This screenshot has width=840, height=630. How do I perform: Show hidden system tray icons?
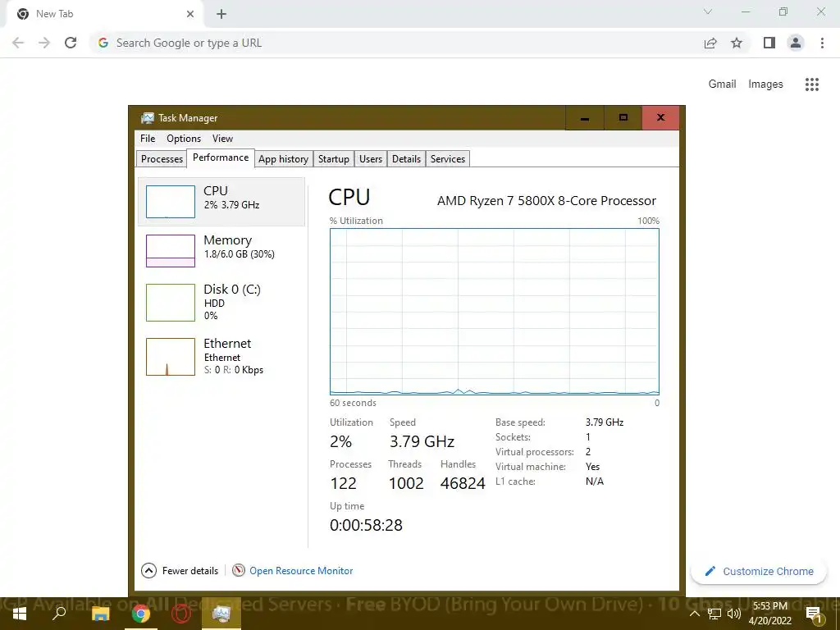pos(694,614)
